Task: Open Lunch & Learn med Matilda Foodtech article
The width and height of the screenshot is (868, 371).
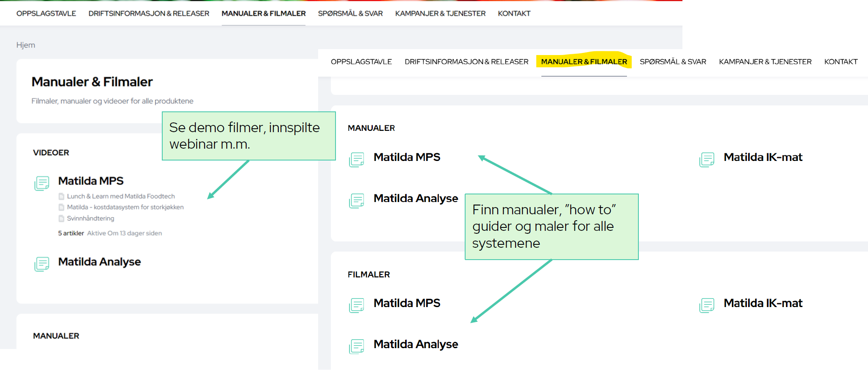Action: pos(121,196)
